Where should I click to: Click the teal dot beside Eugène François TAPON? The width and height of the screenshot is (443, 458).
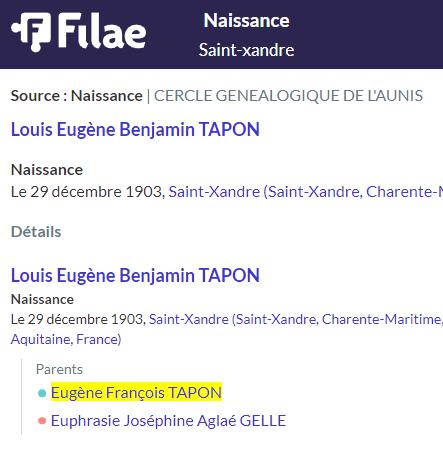[42, 393]
